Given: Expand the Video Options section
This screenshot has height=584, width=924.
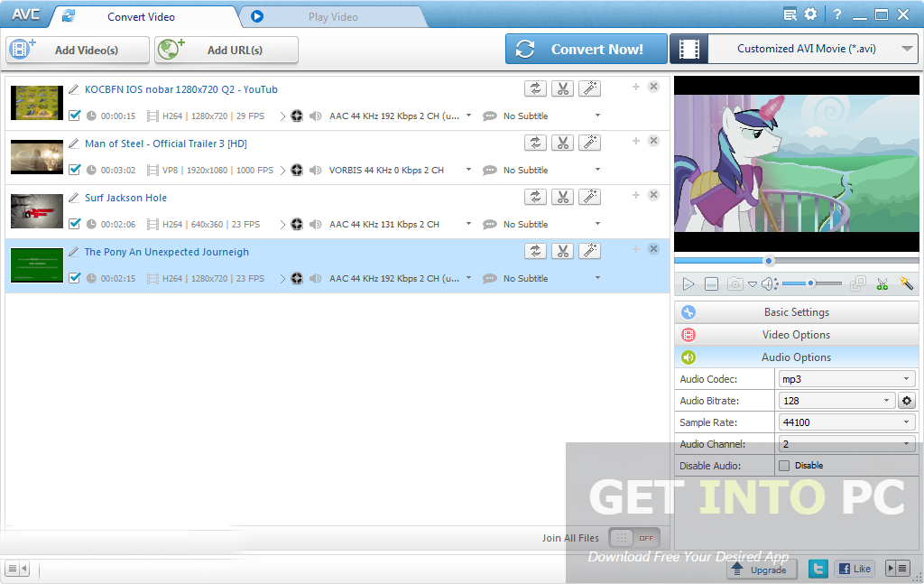Looking at the screenshot, I should pos(796,335).
